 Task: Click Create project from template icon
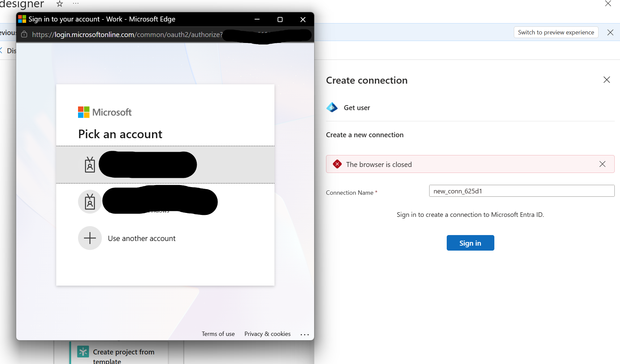tap(83, 351)
